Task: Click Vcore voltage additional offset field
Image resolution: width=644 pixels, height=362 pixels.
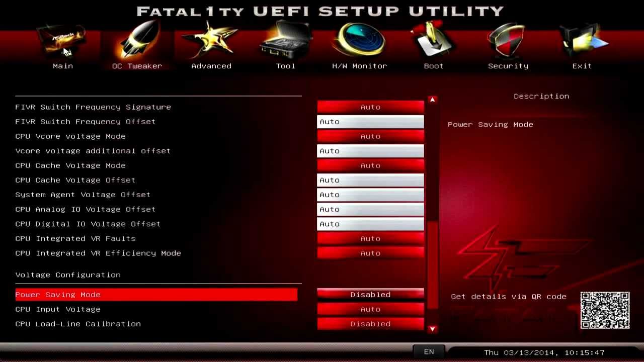Action: (x=370, y=151)
